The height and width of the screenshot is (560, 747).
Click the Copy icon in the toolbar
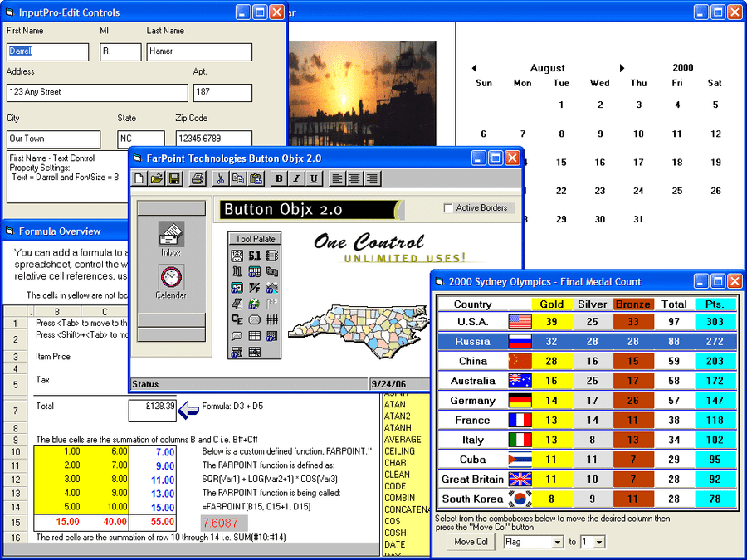[x=237, y=178]
